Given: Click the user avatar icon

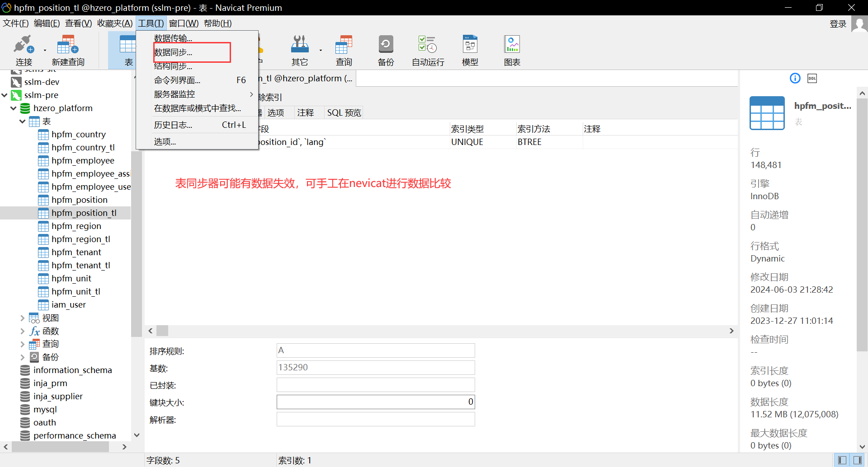Looking at the screenshot, I should (859, 23).
